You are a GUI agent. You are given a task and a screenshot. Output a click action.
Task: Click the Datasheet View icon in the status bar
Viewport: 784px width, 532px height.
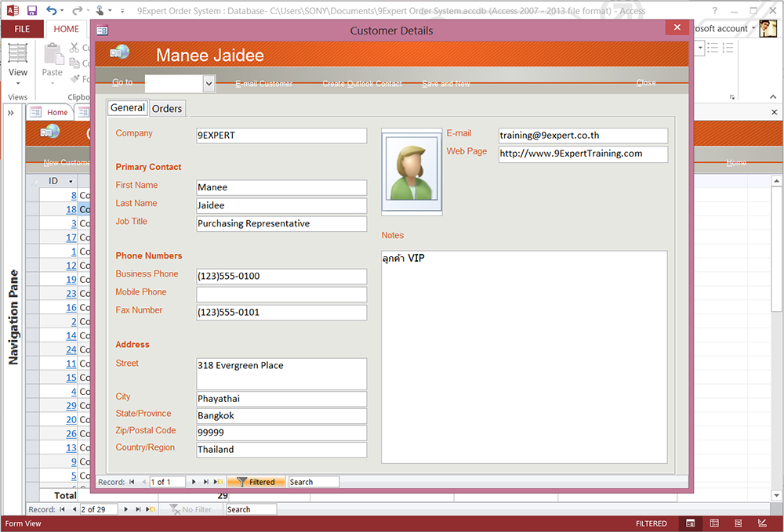714,523
